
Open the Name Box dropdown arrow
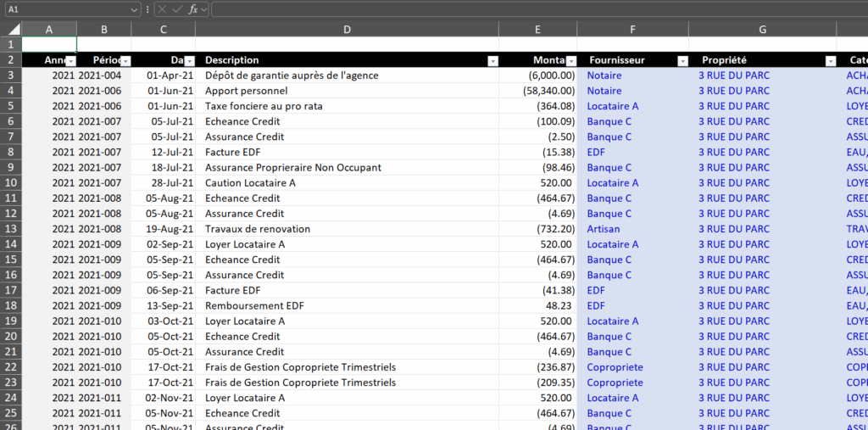pyautogui.click(x=135, y=9)
